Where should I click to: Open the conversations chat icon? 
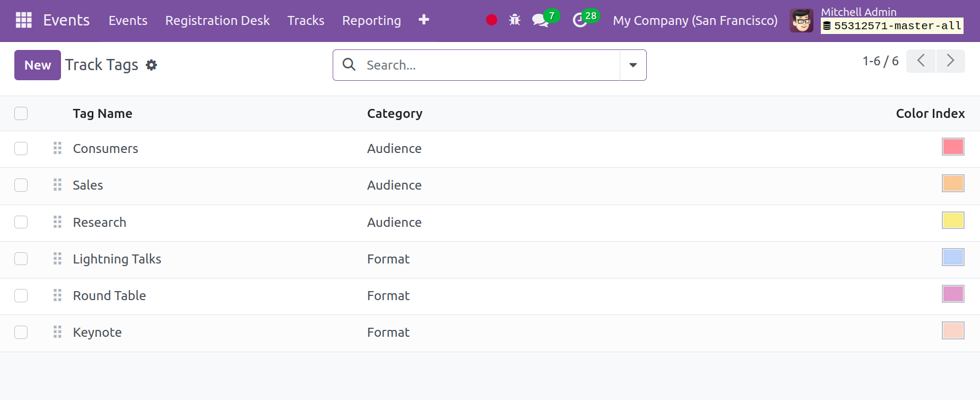tap(540, 20)
